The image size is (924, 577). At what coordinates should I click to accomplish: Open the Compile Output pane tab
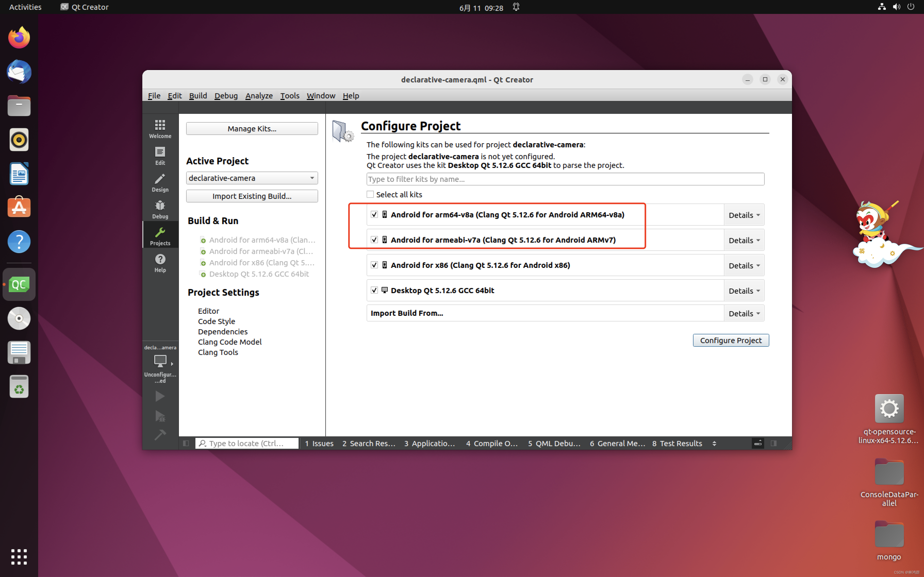click(492, 443)
